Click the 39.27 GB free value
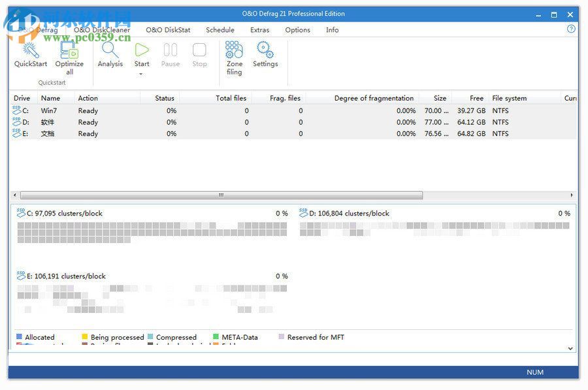Screen dimensions: 588x390 point(471,110)
